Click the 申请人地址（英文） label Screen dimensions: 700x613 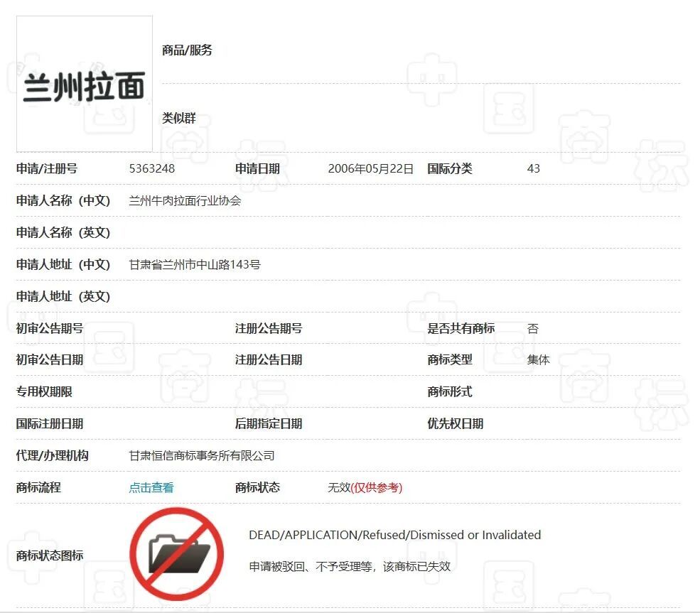pyautogui.click(x=63, y=297)
